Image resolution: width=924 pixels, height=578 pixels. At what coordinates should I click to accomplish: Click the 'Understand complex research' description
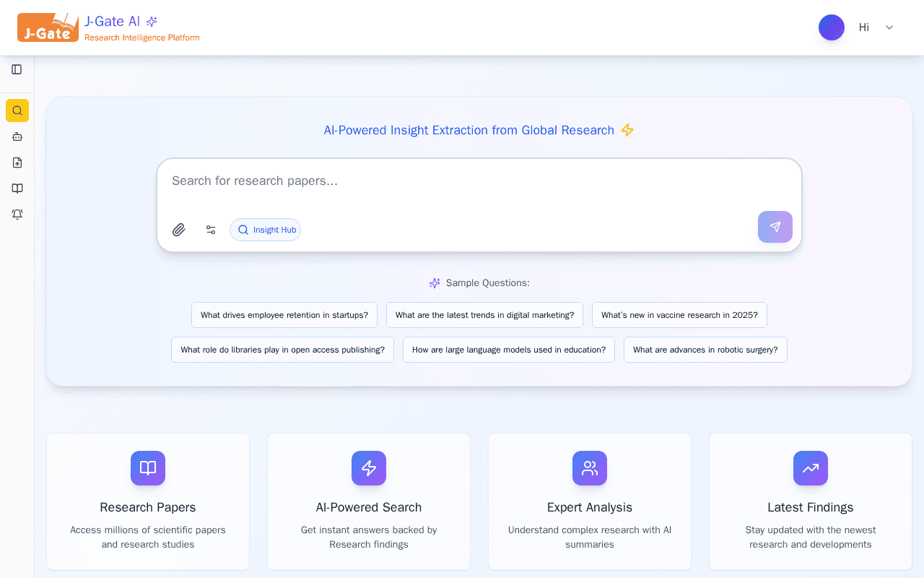point(590,537)
